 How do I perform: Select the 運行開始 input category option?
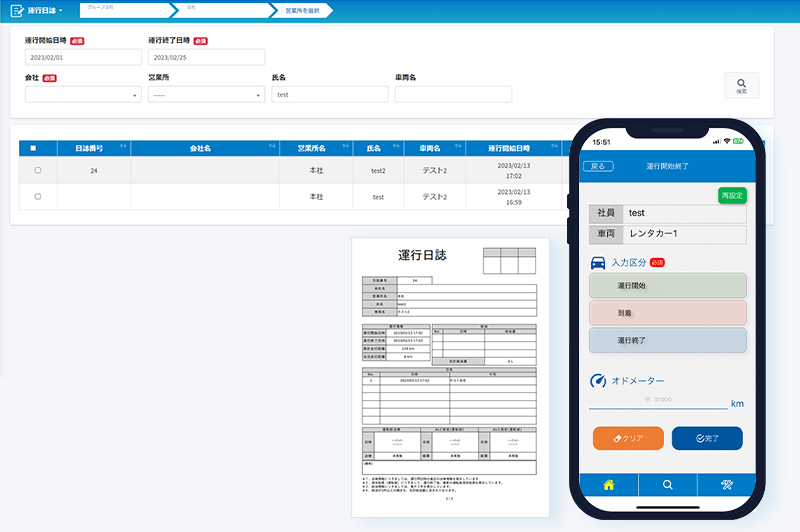667,286
